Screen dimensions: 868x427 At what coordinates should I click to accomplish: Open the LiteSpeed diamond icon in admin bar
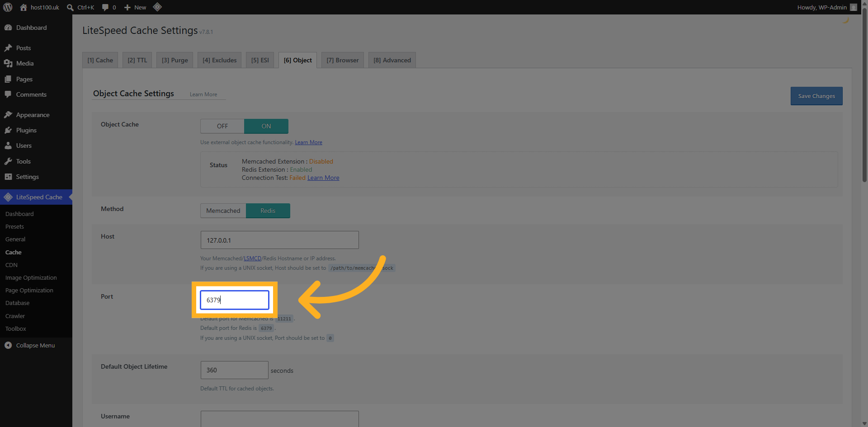pyautogui.click(x=157, y=7)
